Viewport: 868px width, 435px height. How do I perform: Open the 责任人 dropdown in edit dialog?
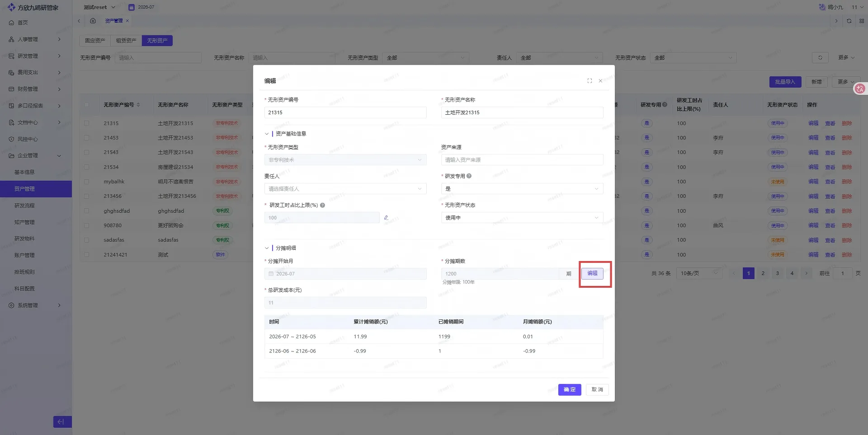tap(345, 189)
